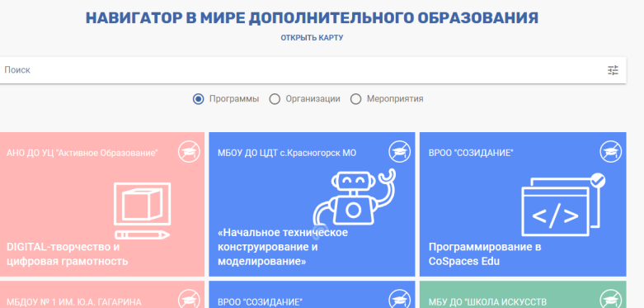
Task: Click the green МБУ ДО "ШКОЛА ИСКУССТВ card
Action: [523, 295]
